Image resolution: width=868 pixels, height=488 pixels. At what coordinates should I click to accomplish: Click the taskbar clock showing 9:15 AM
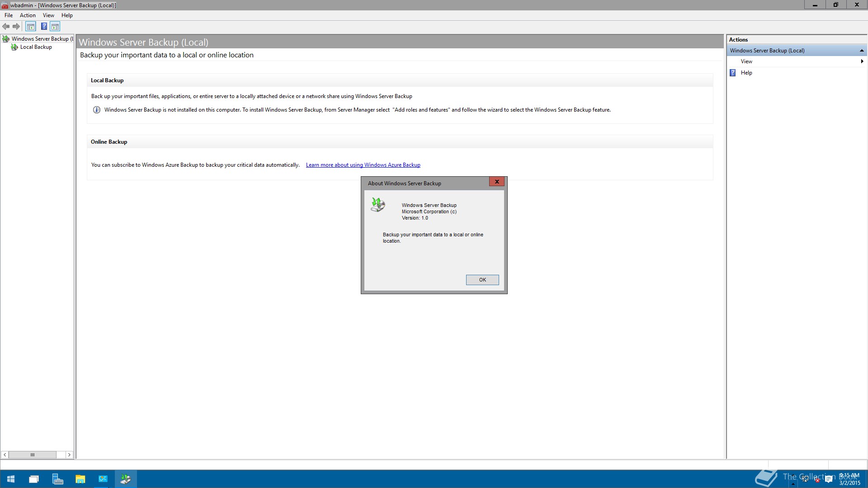(849, 479)
